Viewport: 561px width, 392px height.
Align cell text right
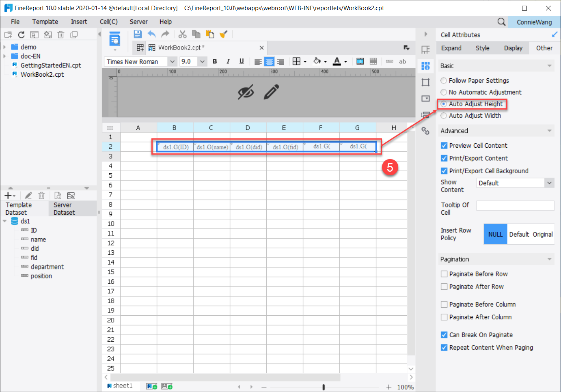pyautogui.click(x=280, y=62)
